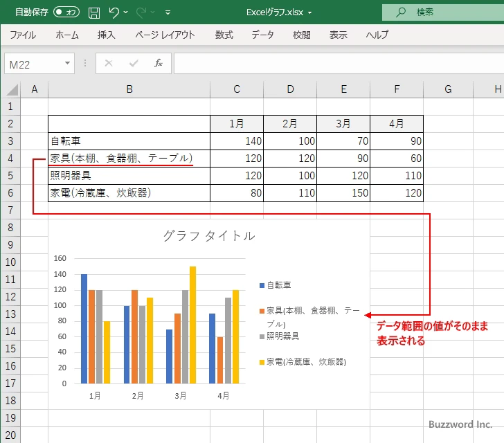Viewport: 504px width, 443px height.
Task: Click the cell containing 150
Action: point(343,193)
